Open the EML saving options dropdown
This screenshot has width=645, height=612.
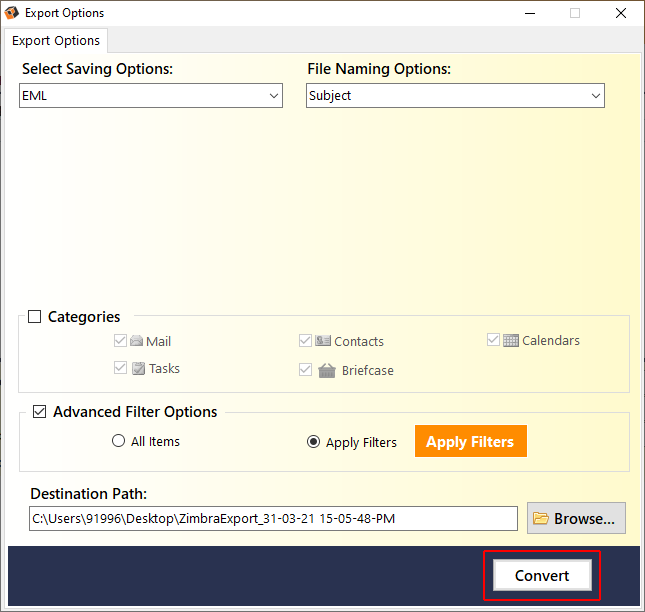pyautogui.click(x=151, y=96)
